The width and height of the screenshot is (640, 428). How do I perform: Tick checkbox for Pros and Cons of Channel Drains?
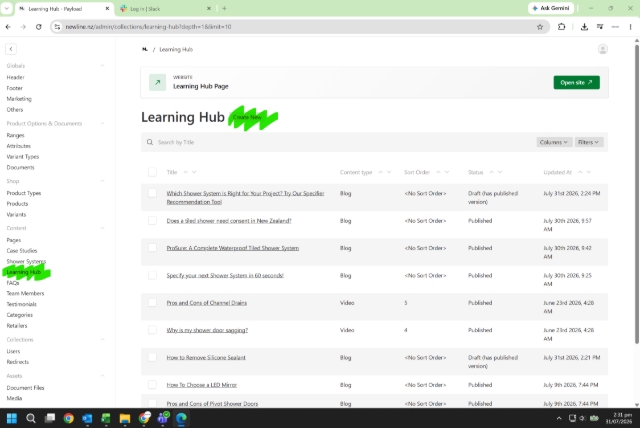pyautogui.click(x=152, y=302)
